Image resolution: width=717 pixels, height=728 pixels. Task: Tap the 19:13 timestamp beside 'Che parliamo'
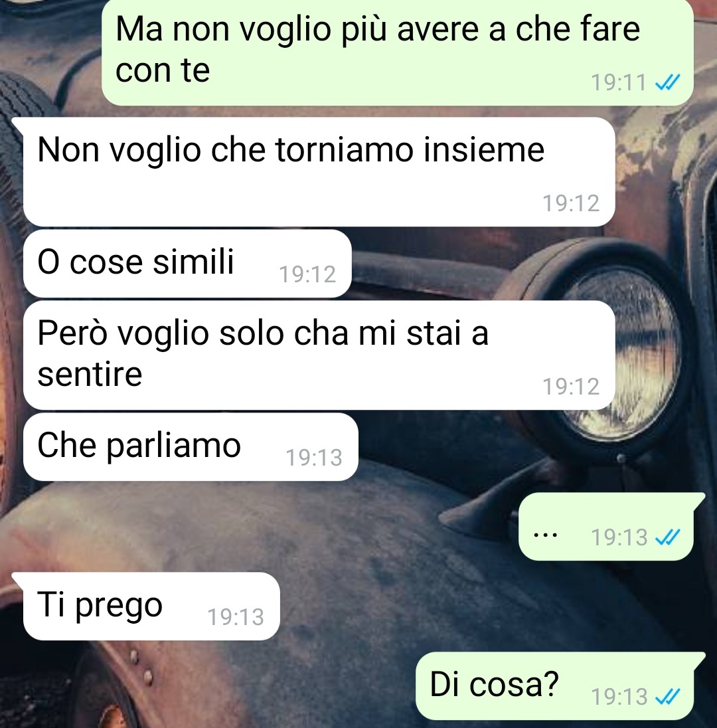[x=314, y=458]
